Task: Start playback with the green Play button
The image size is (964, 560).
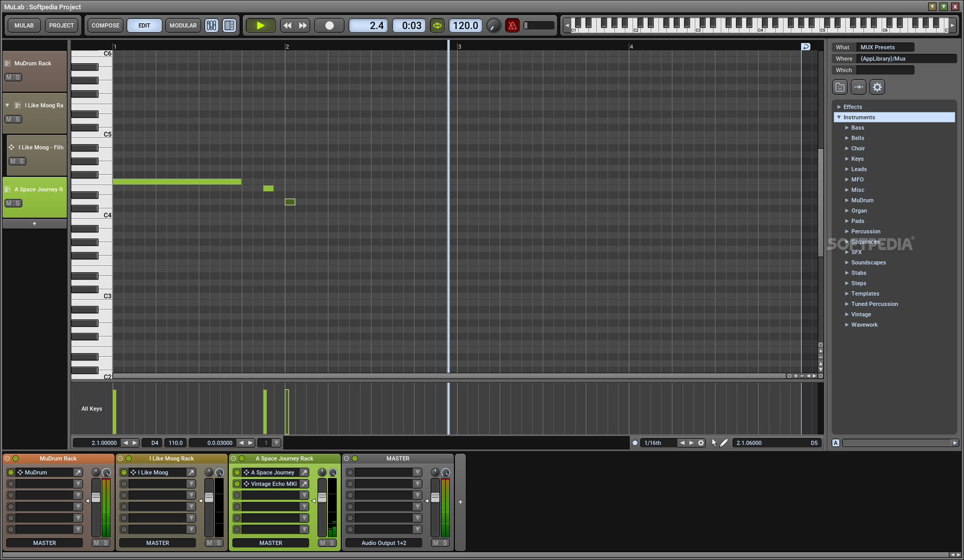Action: 260,25
